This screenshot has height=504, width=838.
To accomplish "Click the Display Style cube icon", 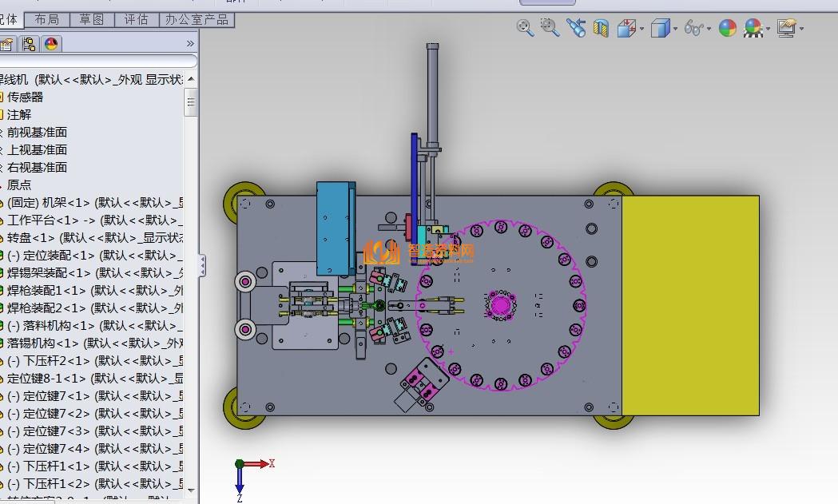I will click(x=660, y=30).
